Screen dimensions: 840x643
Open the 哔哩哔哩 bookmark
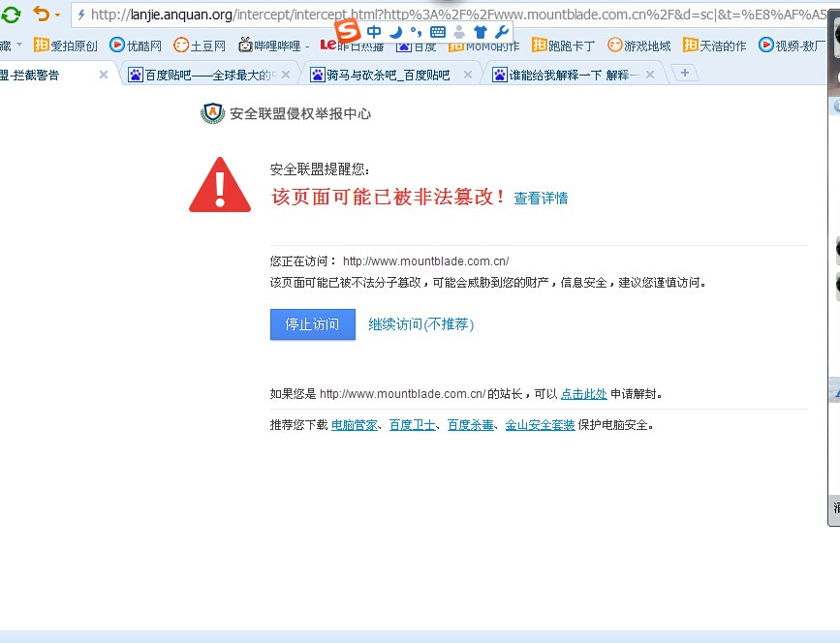pos(274,46)
